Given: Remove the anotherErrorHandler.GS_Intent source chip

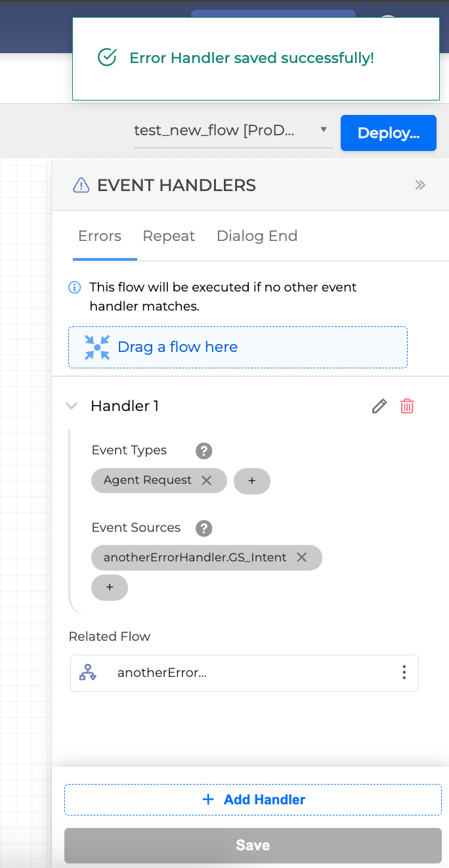Looking at the screenshot, I should (302, 557).
